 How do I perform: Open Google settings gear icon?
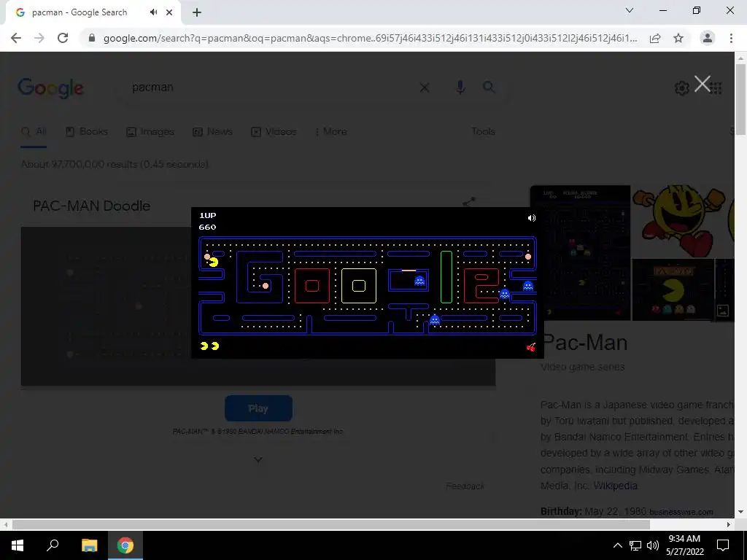tap(682, 88)
